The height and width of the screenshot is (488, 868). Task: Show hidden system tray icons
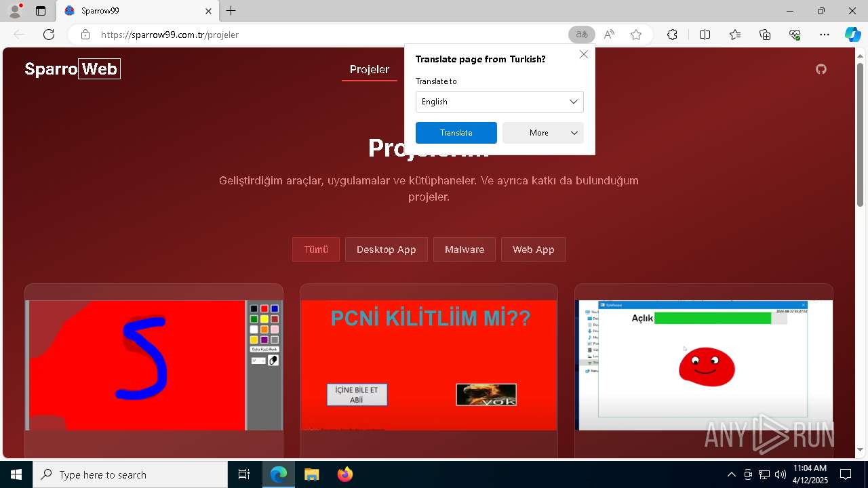click(x=731, y=474)
